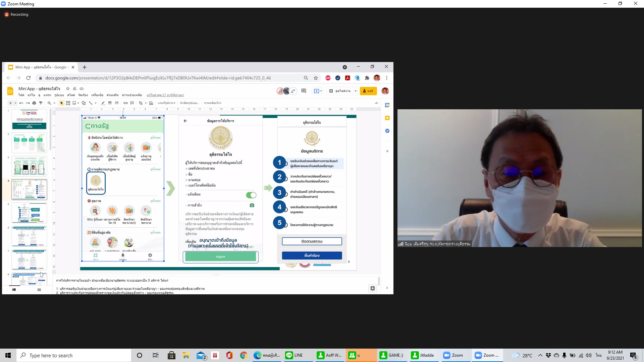This screenshot has height=362, width=644.
Task: Open the zoom level dropdown arrow
Action: click(x=54, y=103)
